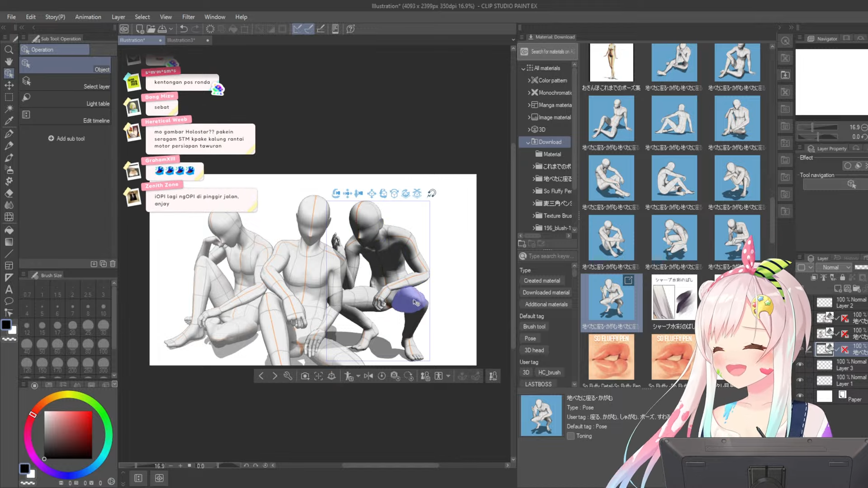This screenshot has width=868, height=488.
Task: Toggle visibility of Layer 3
Action: click(x=799, y=365)
